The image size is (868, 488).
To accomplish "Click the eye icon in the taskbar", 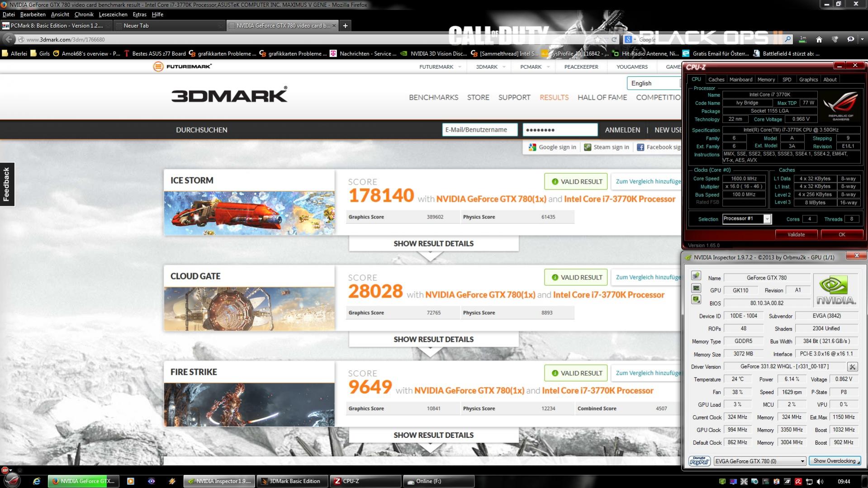I will (152, 481).
